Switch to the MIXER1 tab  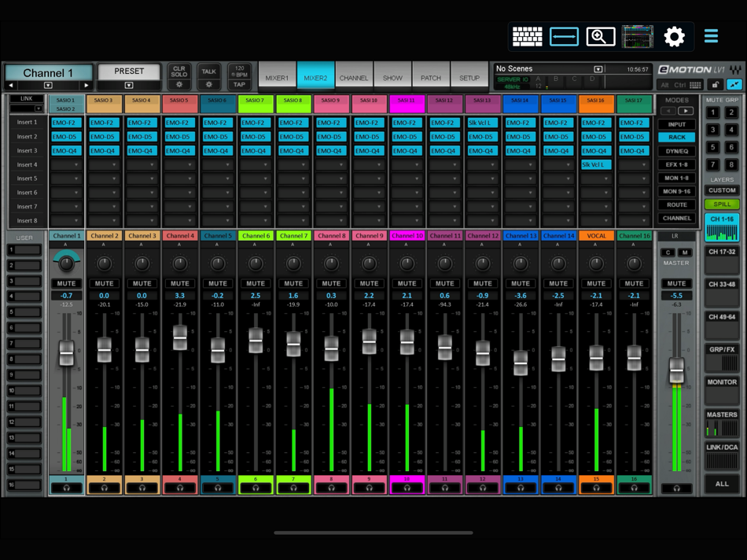[277, 76]
